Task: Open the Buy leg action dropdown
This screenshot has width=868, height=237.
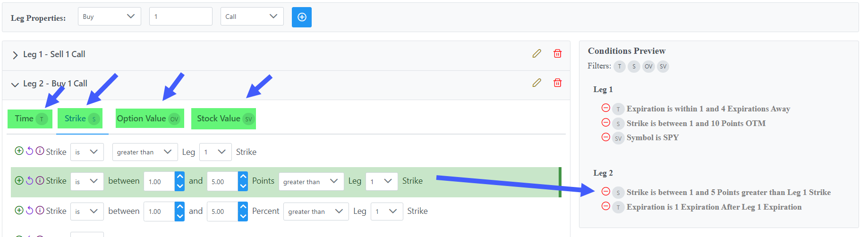Action: (x=109, y=17)
